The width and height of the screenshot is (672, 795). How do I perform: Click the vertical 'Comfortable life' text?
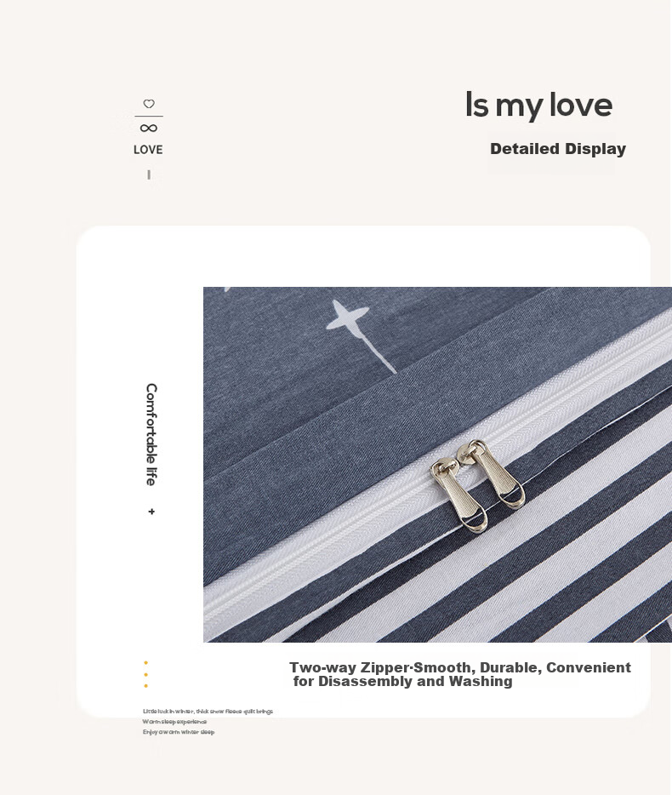click(x=151, y=434)
